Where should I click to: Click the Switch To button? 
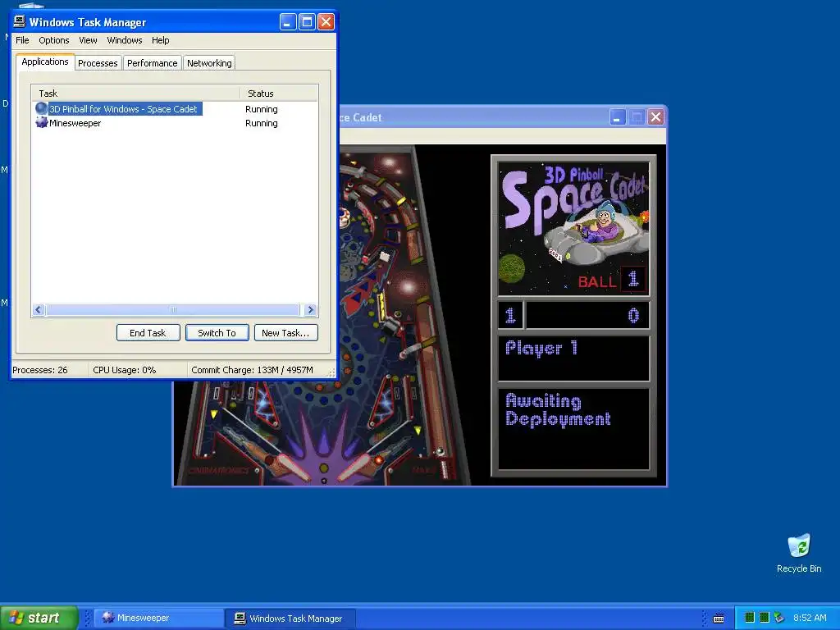[217, 333]
